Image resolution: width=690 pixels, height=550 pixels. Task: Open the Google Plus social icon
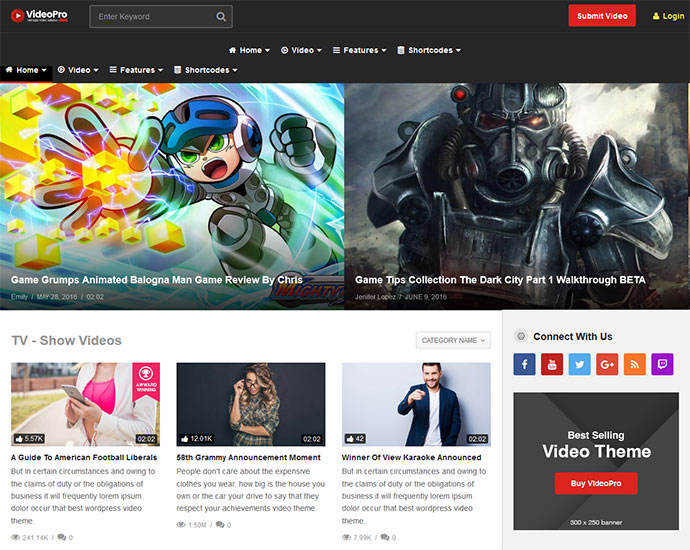click(607, 364)
